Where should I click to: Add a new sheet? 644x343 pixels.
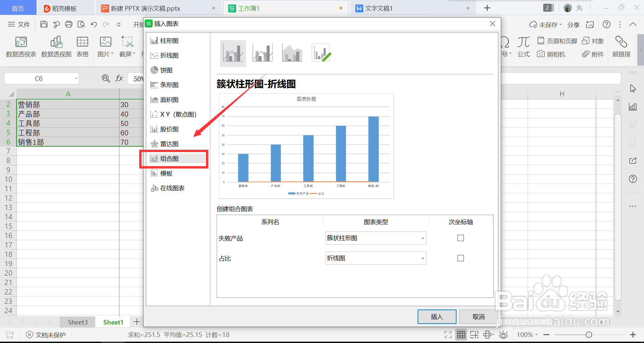137,322
